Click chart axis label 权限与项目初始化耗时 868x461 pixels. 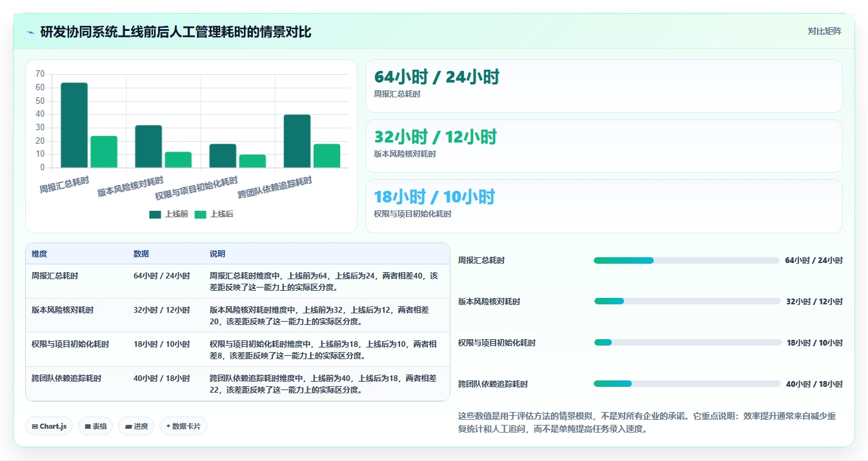coord(196,188)
